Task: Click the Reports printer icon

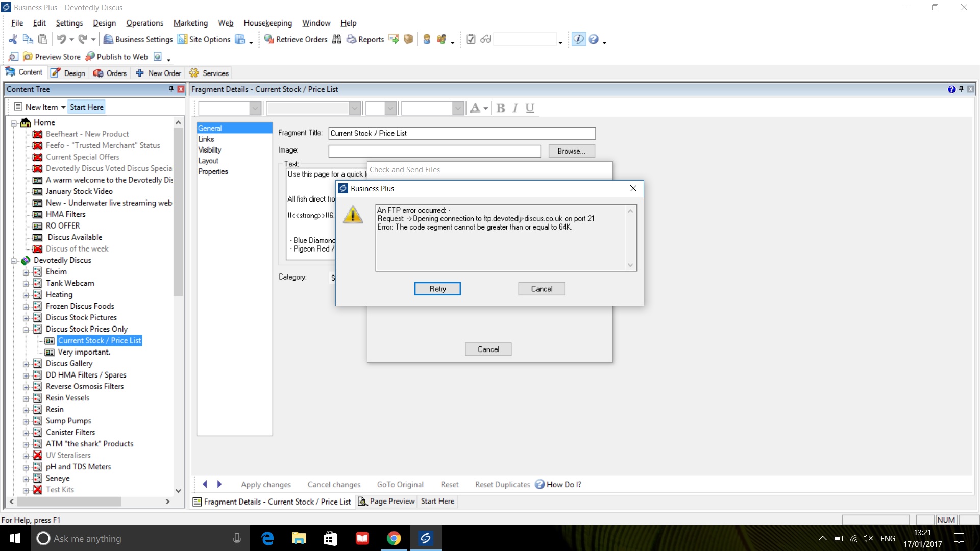Action: [x=351, y=39]
